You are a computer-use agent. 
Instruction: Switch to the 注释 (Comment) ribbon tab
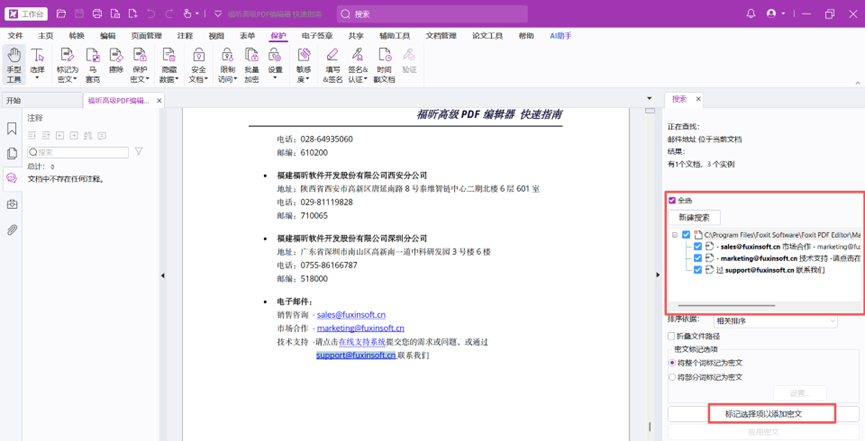tap(185, 36)
